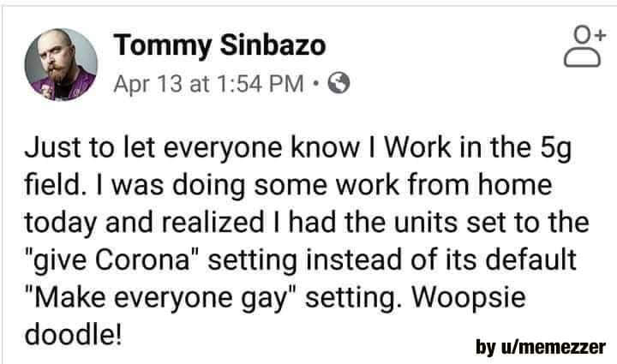This screenshot has height=364, width=617.
Task: Click the u/memezzer watermark credit
Action: (x=541, y=347)
